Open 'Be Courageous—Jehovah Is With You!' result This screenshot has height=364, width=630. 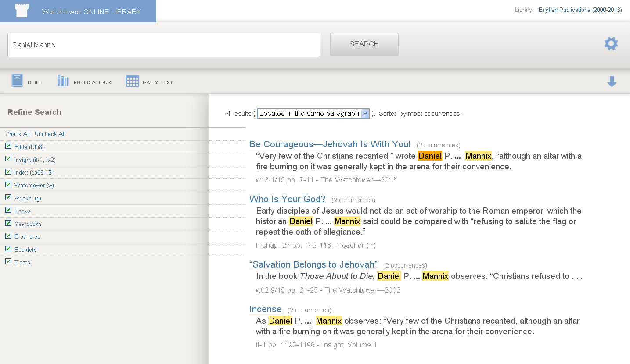tap(330, 144)
